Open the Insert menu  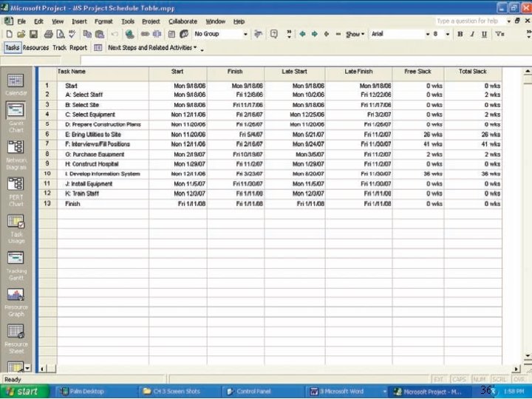coord(79,21)
